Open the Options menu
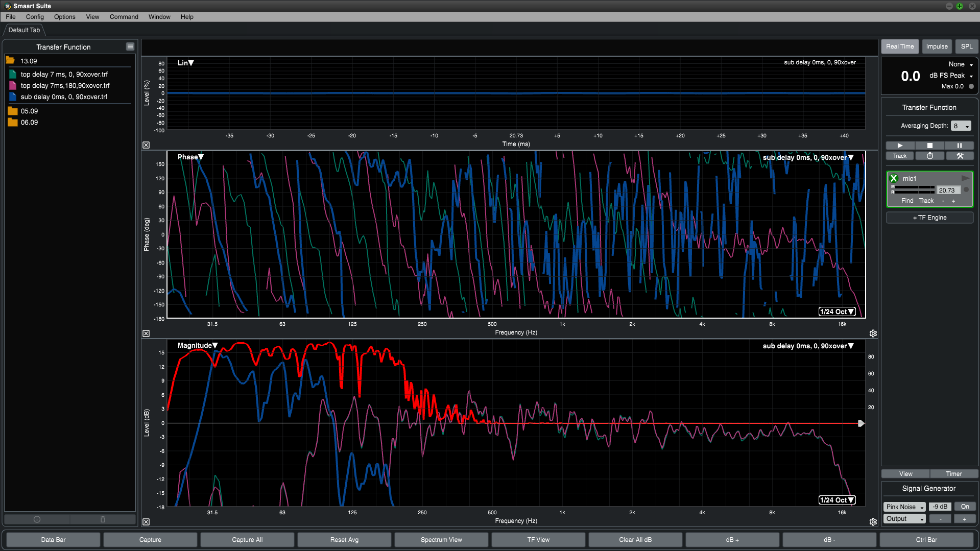Image resolution: width=980 pixels, height=551 pixels. 64,17
